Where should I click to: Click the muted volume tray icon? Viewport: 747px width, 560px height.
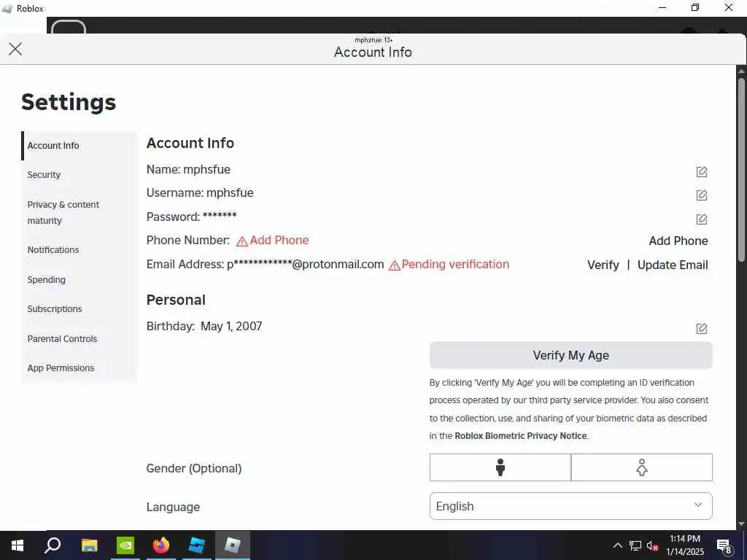652,545
